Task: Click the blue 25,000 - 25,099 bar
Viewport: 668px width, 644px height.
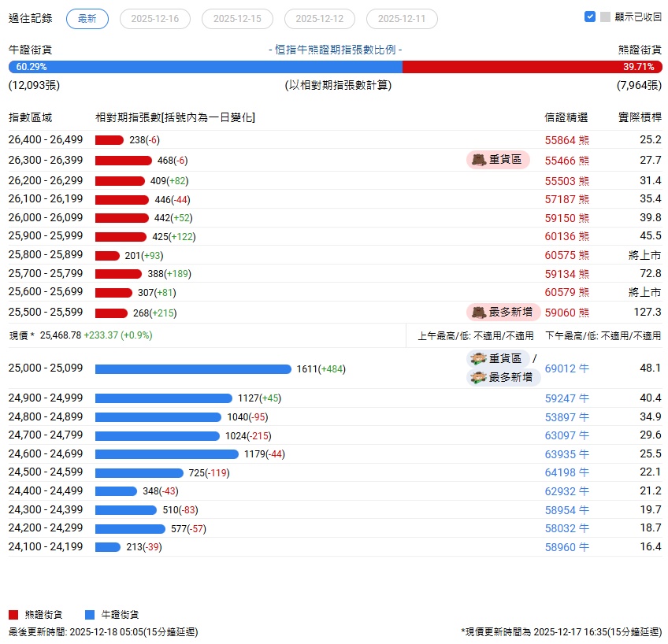Action: pyautogui.click(x=193, y=369)
